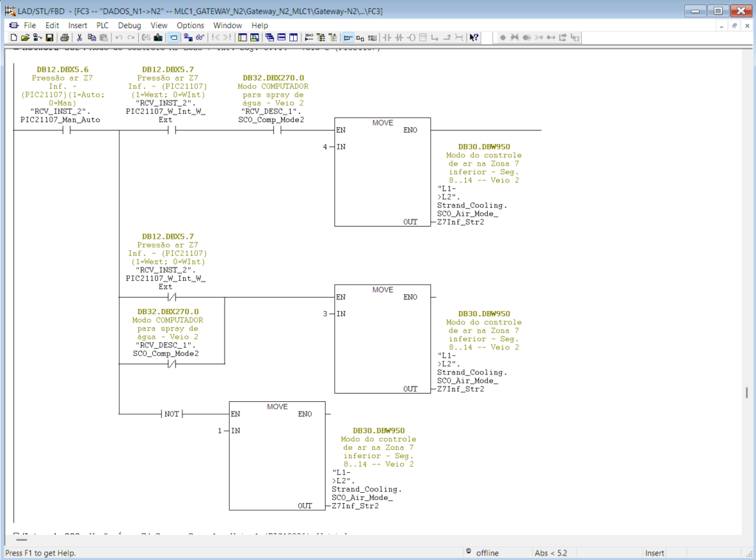Image resolution: width=756 pixels, height=560 pixels.
Task: Insert normally closed contact icon
Action: (x=399, y=38)
